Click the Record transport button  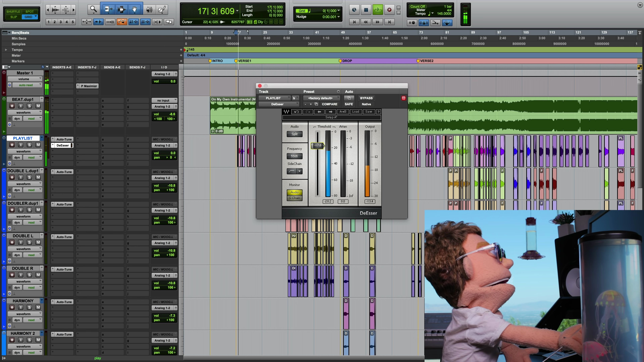(x=389, y=10)
